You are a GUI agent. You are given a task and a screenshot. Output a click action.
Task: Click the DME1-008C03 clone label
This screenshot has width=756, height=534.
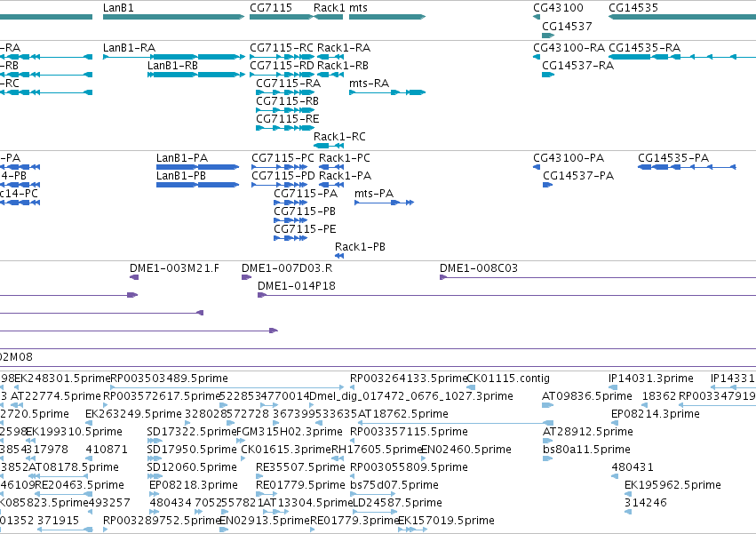[x=479, y=268]
